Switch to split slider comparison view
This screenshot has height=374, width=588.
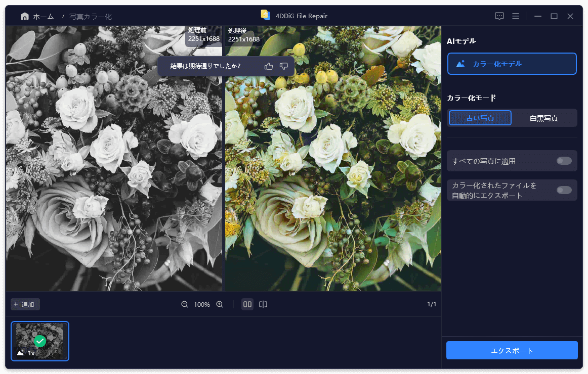pos(263,304)
